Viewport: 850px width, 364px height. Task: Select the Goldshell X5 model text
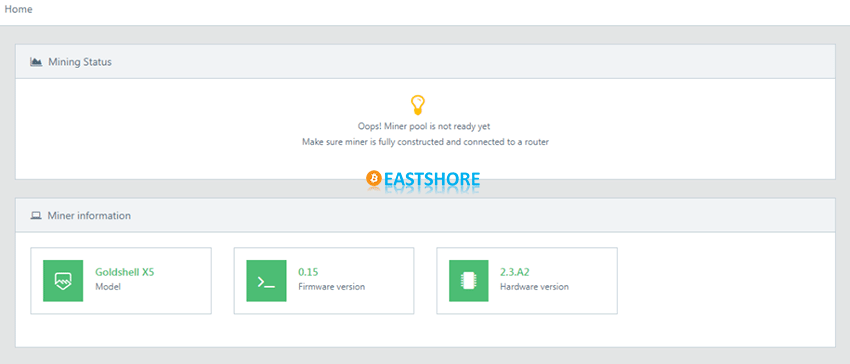coord(125,272)
